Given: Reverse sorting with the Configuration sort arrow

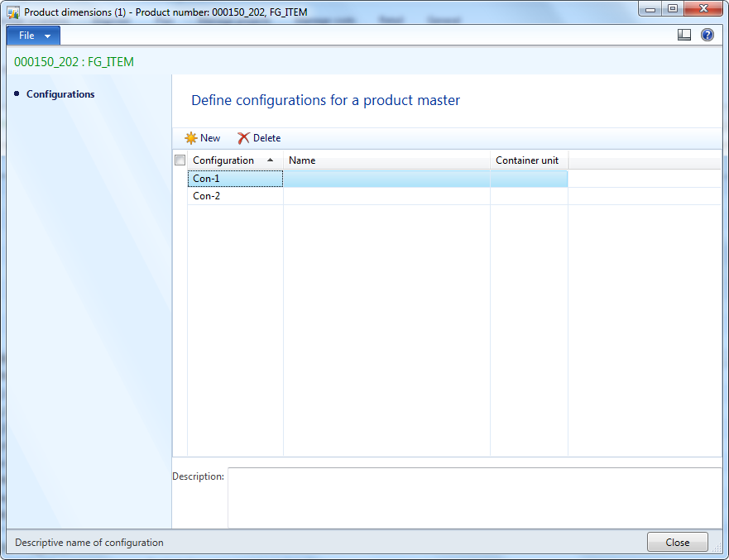Looking at the screenshot, I should click(x=271, y=160).
